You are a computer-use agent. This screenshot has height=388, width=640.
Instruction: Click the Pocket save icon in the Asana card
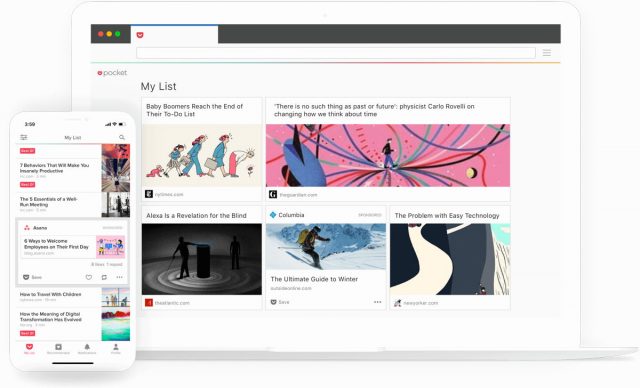pyautogui.click(x=26, y=277)
